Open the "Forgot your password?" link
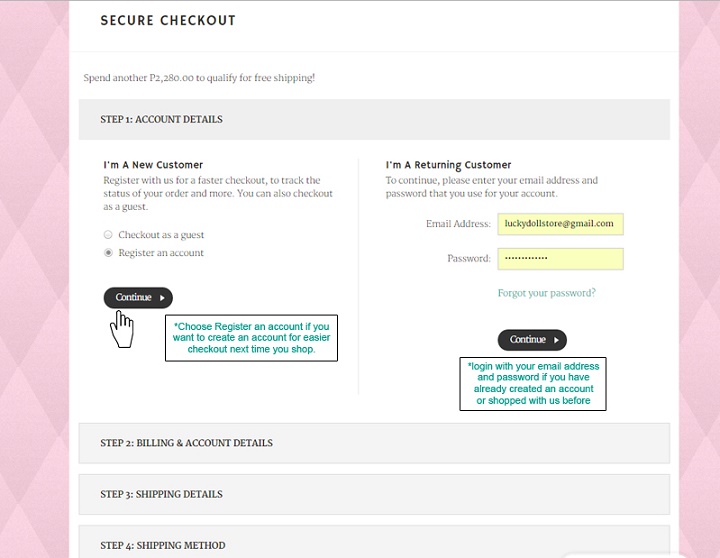720x558 pixels. click(x=546, y=293)
